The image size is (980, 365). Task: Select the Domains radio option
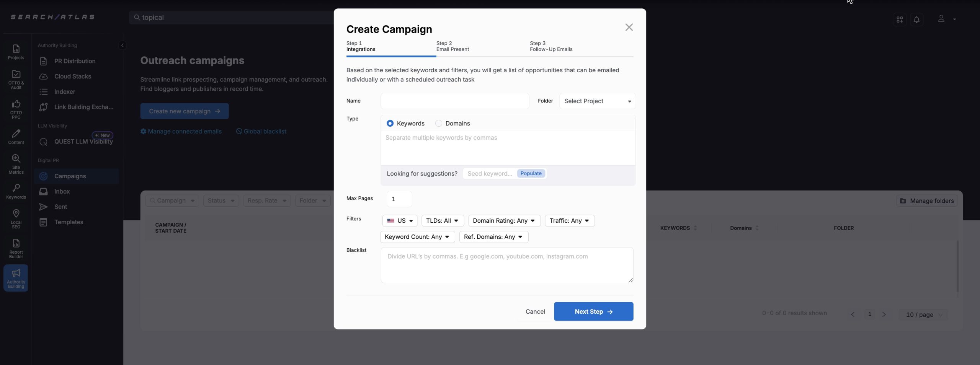(439, 123)
